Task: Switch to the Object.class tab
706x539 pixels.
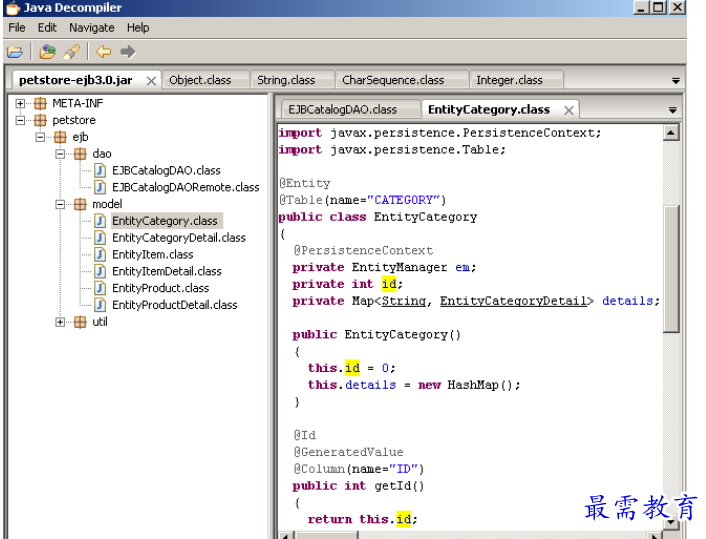Action: tap(205, 80)
